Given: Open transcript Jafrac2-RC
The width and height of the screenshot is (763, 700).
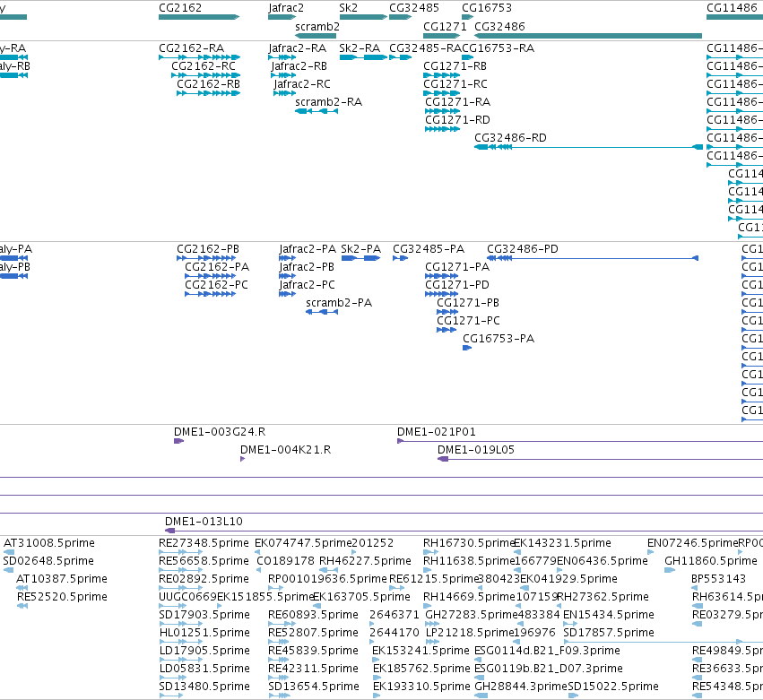Looking at the screenshot, I should pos(284,93).
